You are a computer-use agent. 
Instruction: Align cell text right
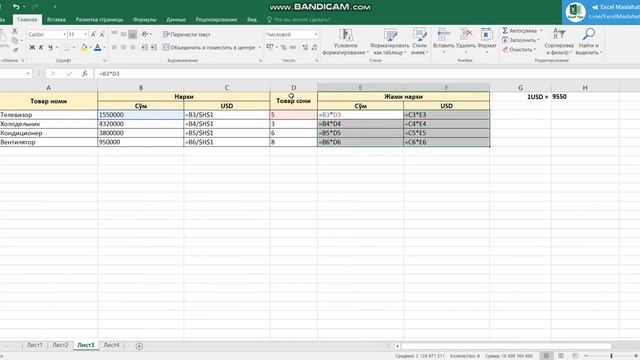coord(132,48)
